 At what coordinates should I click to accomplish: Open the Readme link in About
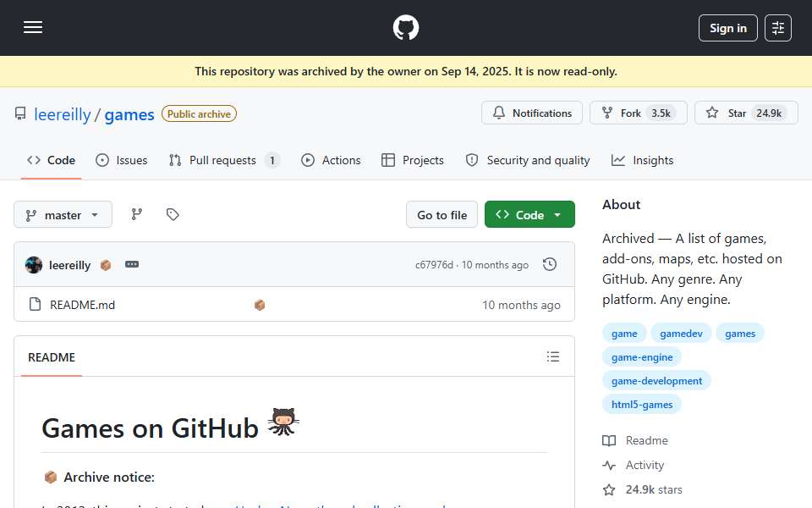click(635, 440)
